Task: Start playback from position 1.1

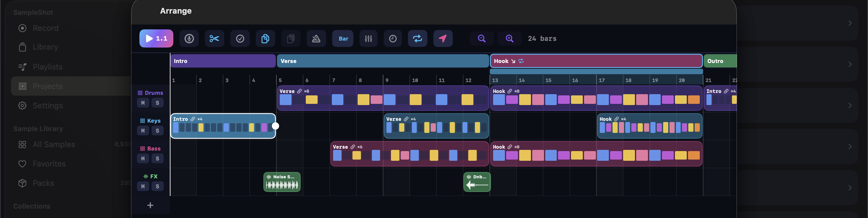Action: (156, 38)
